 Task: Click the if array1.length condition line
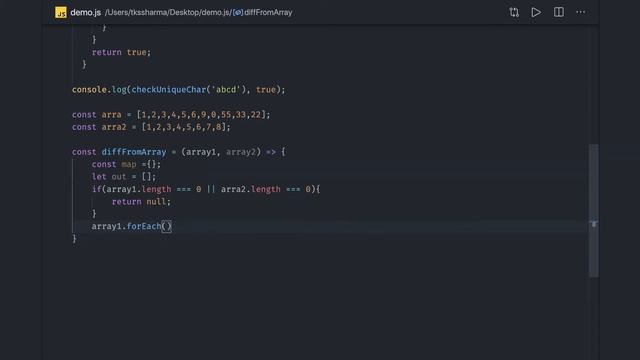pos(206,189)
